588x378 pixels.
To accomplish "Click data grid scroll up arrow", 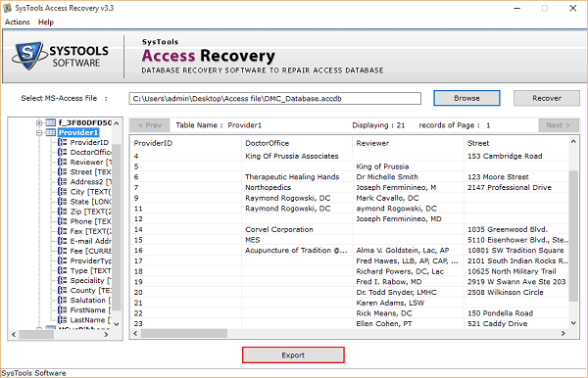I will 573,141.
